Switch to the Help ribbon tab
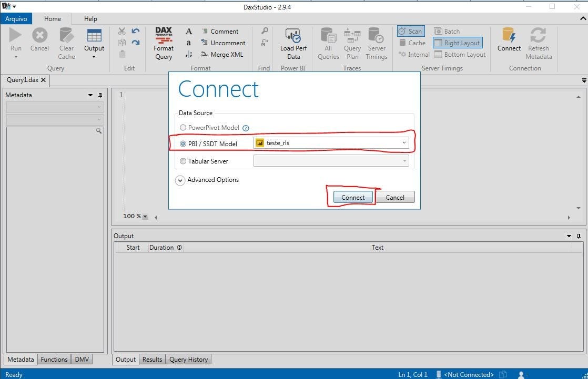This screenshot has height=379, width=588. pos(90,19)
